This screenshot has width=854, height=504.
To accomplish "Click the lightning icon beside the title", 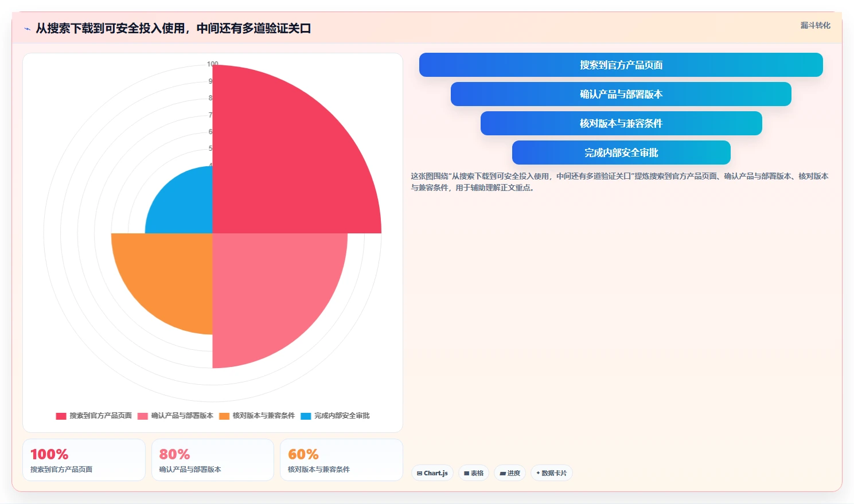I will 27,29.
